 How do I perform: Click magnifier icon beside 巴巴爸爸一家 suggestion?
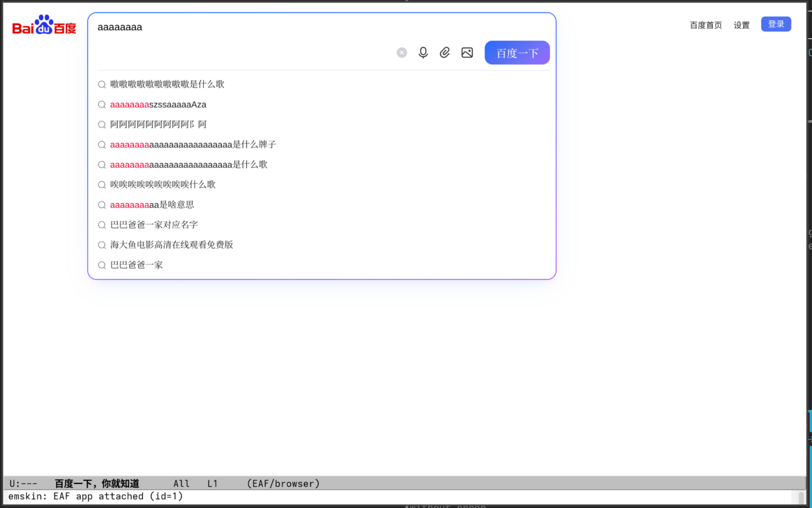coord(102,265)
